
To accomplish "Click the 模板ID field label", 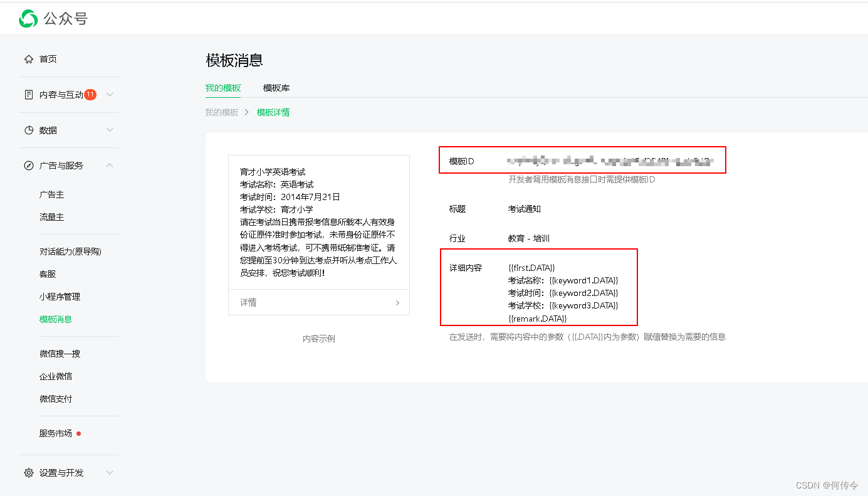I will [462, 161].
